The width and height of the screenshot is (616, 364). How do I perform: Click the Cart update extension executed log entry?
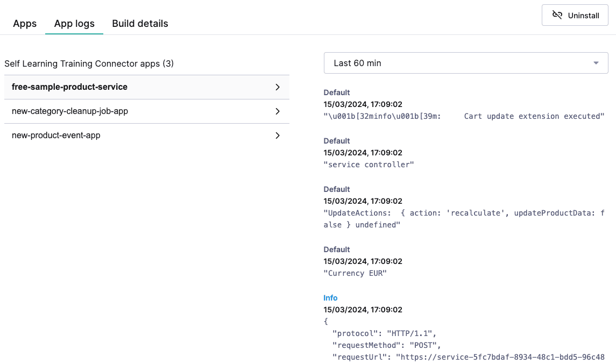tap(463, 116)
